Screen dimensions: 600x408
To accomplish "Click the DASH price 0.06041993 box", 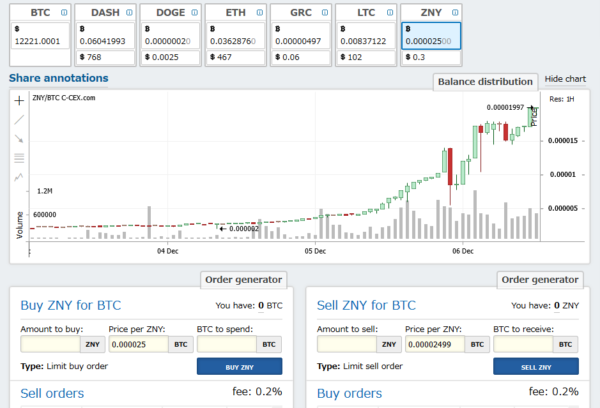I will click(105, 36).
